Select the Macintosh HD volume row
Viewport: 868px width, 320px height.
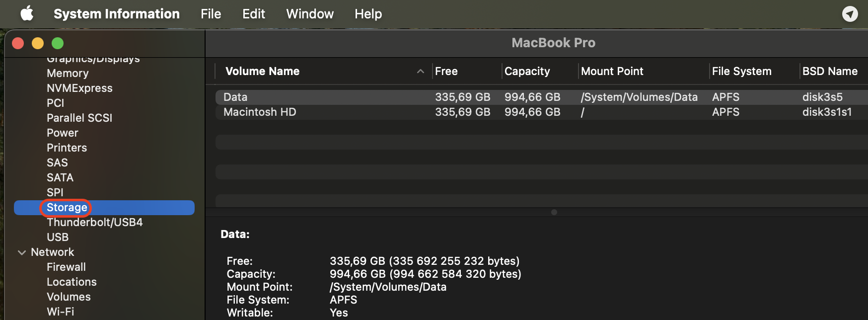(x=542, y=112)
